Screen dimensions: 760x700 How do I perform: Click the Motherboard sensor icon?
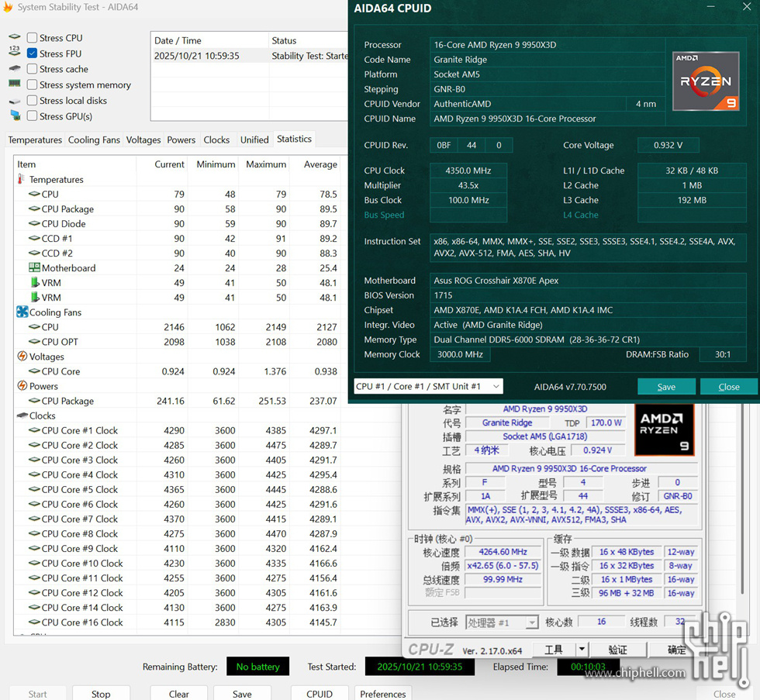34,268
